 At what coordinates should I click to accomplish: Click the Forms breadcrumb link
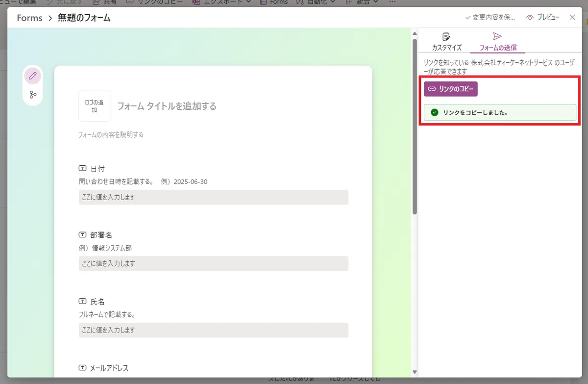tap(29, 18)
